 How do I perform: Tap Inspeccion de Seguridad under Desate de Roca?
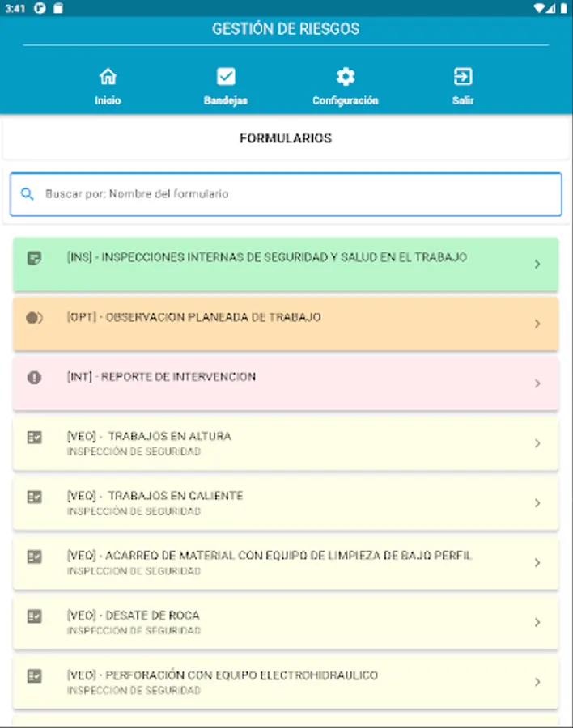click(x=134, y=630)
